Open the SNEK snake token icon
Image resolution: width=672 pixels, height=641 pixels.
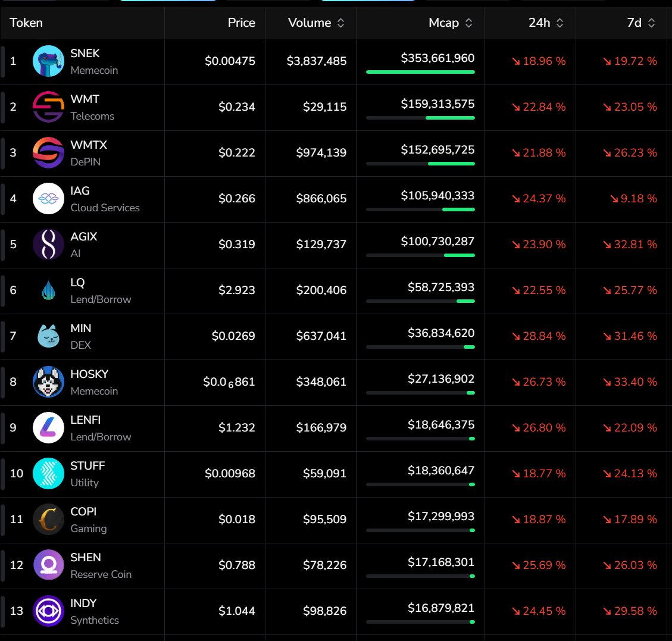tap(48, 61)
